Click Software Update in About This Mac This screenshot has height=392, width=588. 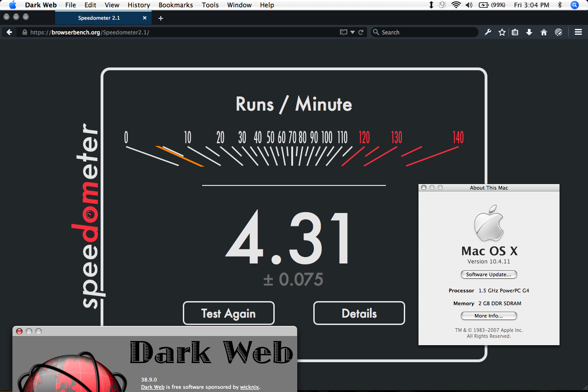pyautogui.click(x=489, y=274)
